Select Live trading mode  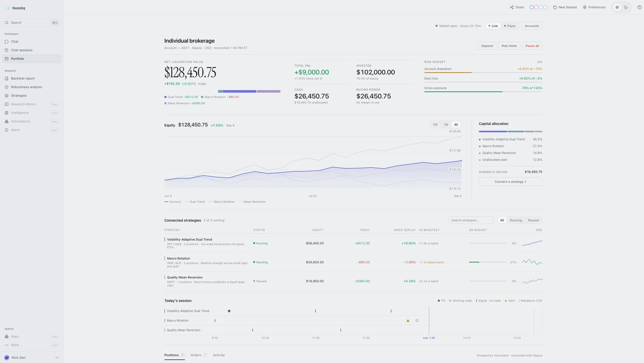coord(493,26)
